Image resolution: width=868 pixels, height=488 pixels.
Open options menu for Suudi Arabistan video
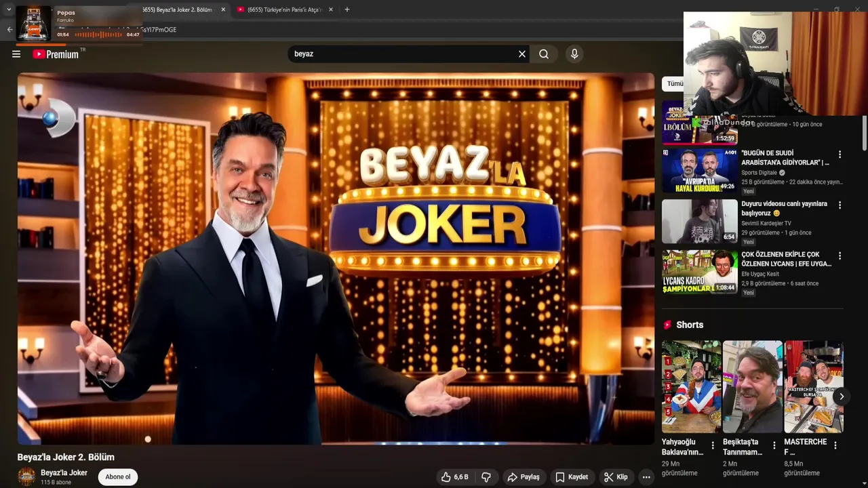click(840, 155)
